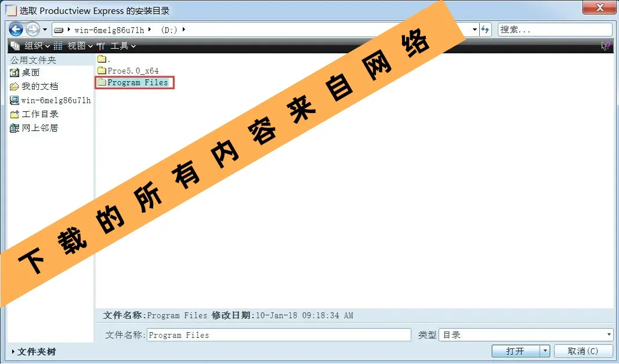Open the address bar history dropdown
This screenshot has height=364, width=619.
[x=475, y=30]
